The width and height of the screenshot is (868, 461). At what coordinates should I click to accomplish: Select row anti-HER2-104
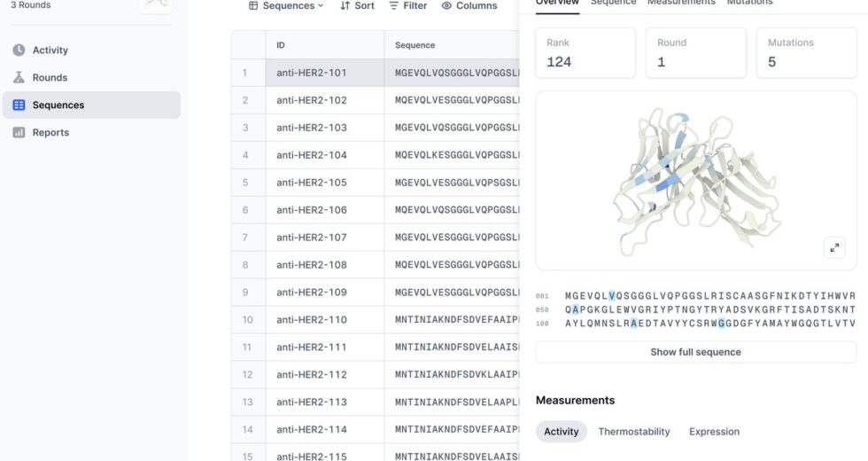pyautogui.click(x=376, y=155)
